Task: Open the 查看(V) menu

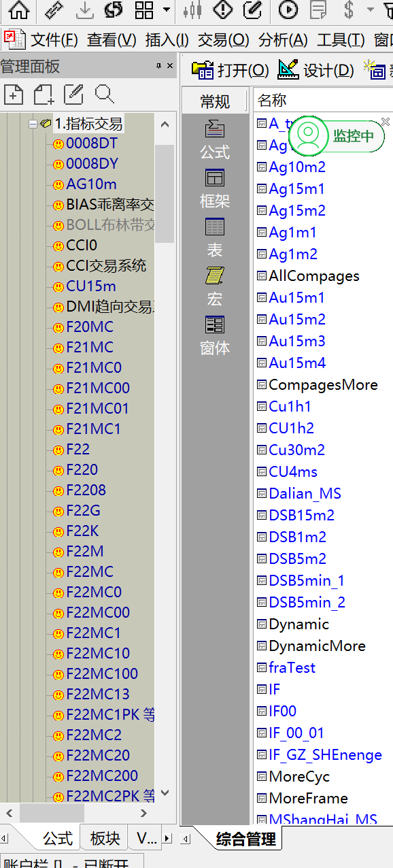Action: [112, 39]
